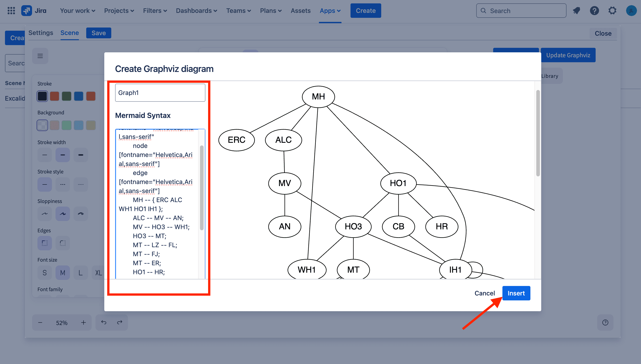Click the redo arrow icon
641x364 pixels.
(120, 322)
